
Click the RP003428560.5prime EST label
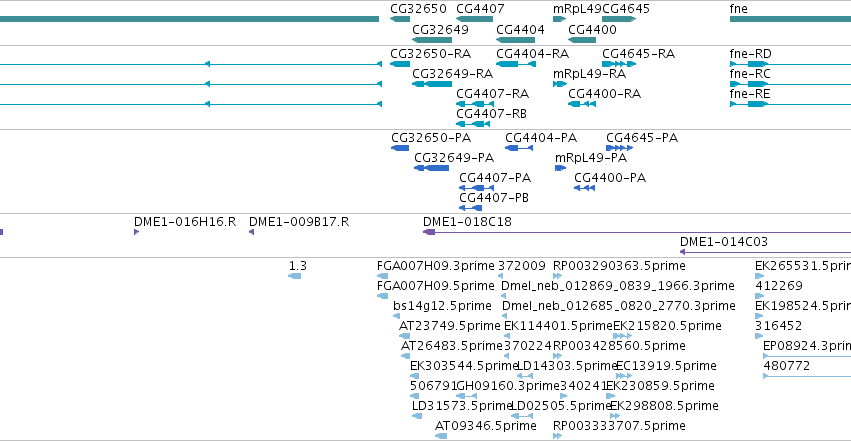pos(619,347)
